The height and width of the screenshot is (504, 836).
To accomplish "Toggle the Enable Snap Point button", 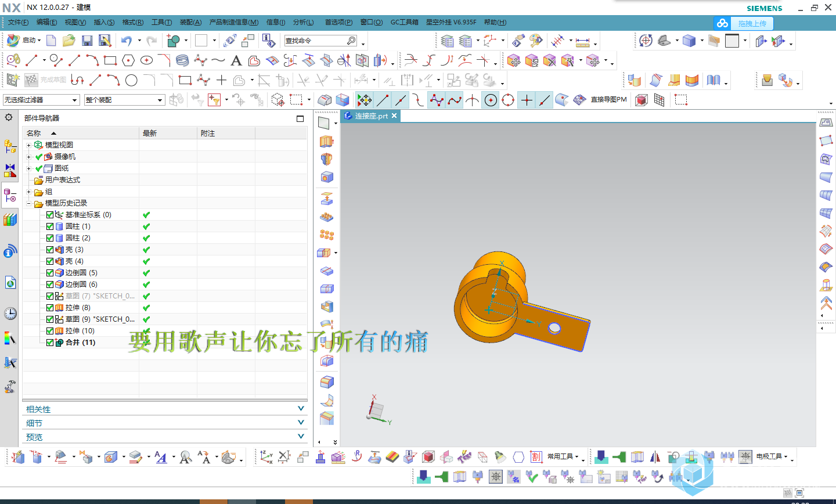I will (365, 100).
